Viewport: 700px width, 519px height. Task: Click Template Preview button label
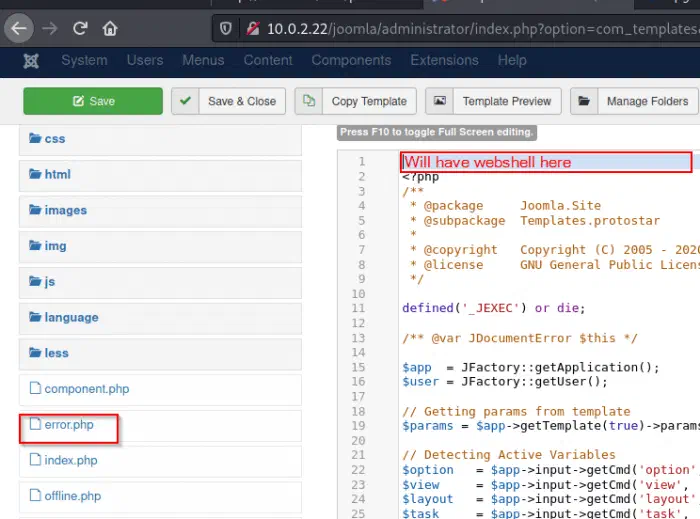507,101
